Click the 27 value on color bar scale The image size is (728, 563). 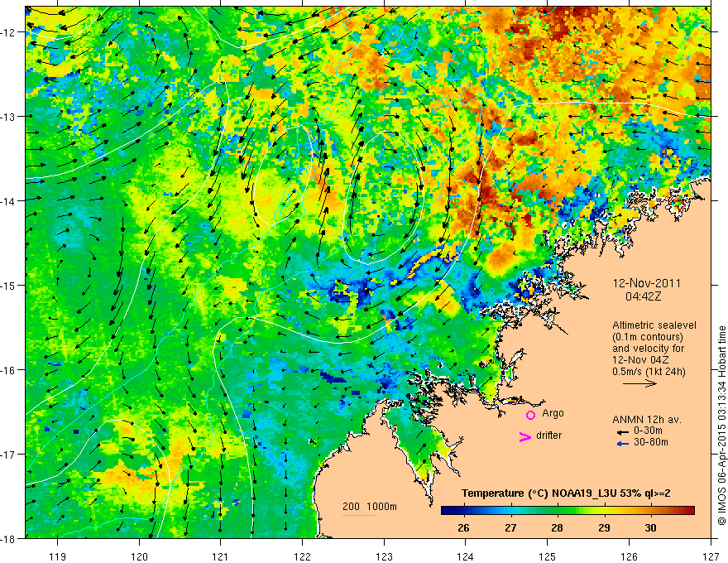click(510, 527)
